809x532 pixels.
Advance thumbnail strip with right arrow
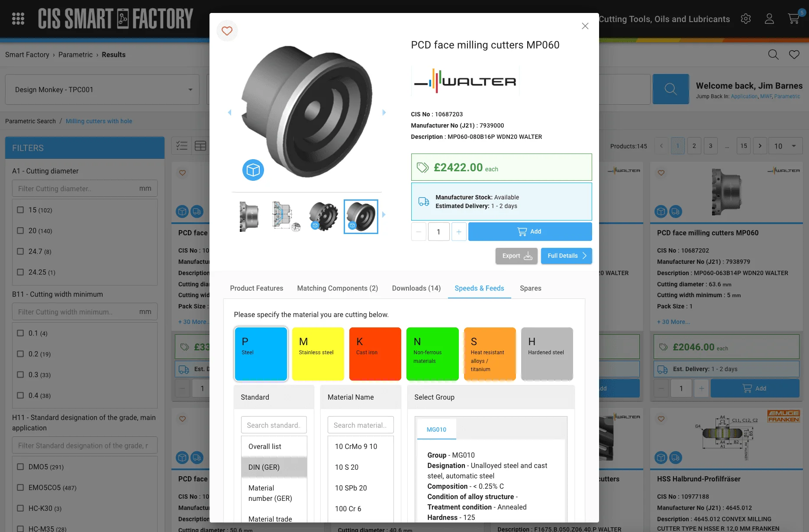[384, 215]
